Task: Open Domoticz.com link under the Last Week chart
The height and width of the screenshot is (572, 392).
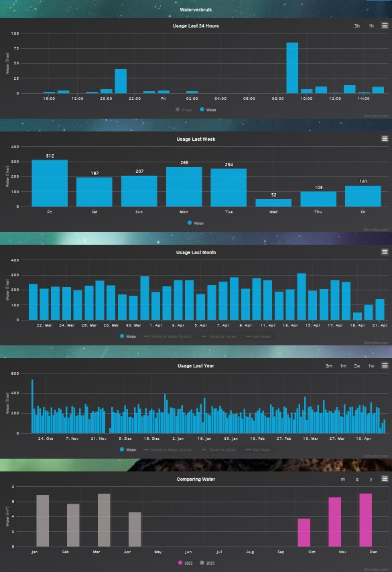Action: click(x=376, y=229)
